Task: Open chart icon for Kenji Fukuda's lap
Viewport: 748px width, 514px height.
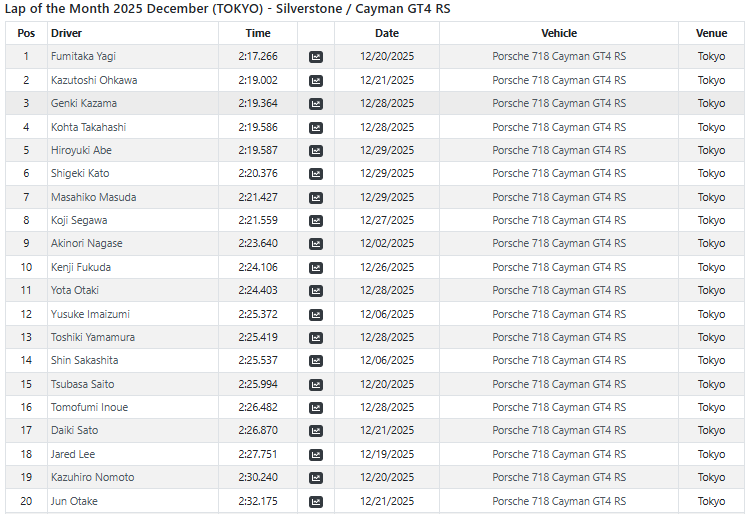Action: coord(316,268)
